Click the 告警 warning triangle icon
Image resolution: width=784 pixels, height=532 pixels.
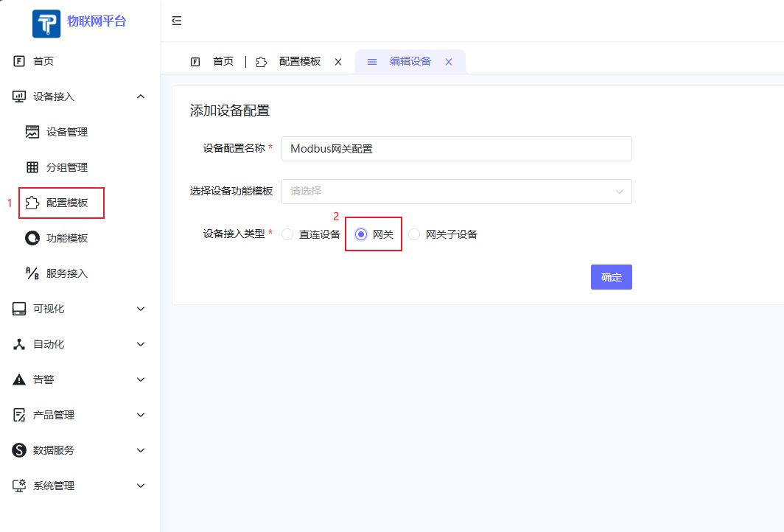[20, 379]
